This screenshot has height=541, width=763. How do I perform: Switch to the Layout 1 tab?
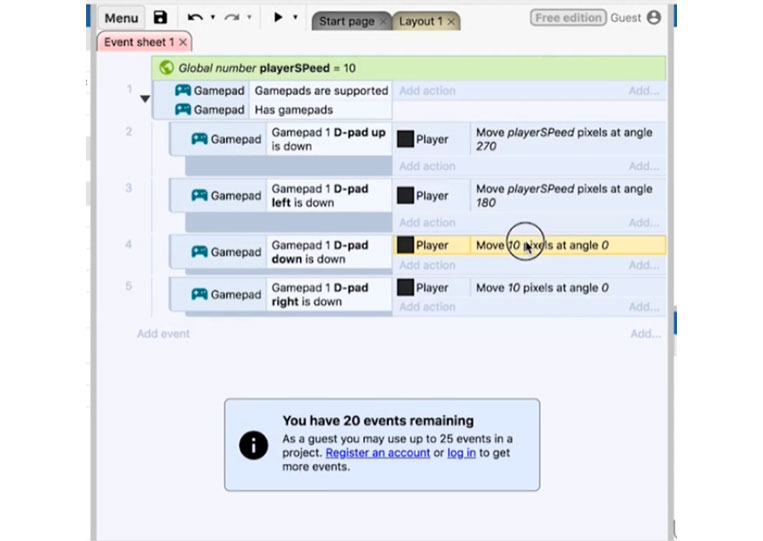coord(421,21)
